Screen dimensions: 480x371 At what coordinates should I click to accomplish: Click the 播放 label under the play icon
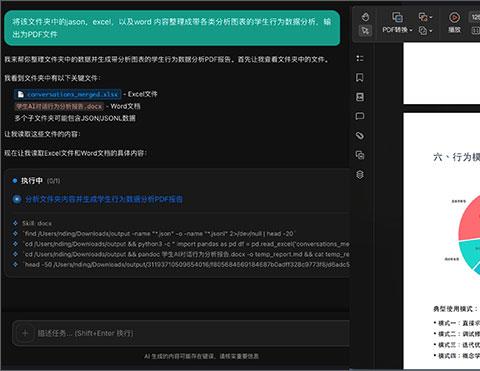coord(454,30)
